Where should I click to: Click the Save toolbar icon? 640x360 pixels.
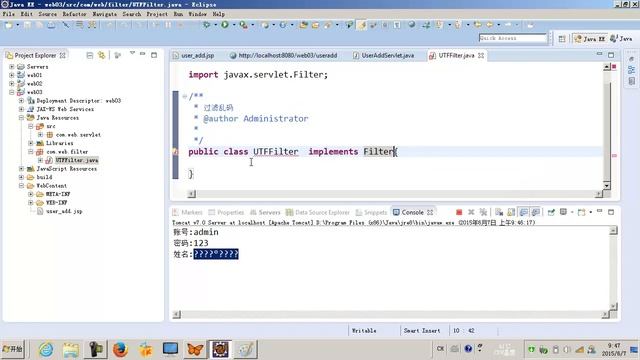click(x=27, y=25)
